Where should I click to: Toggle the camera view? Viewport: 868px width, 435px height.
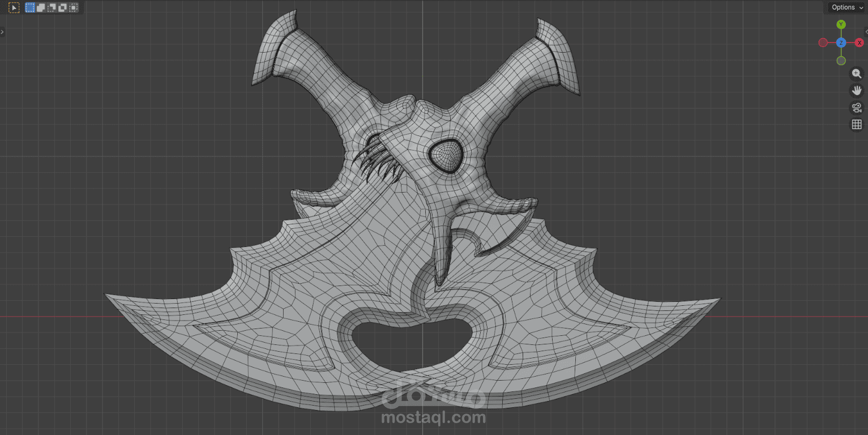pyautogui.click(x=857, y=108)
